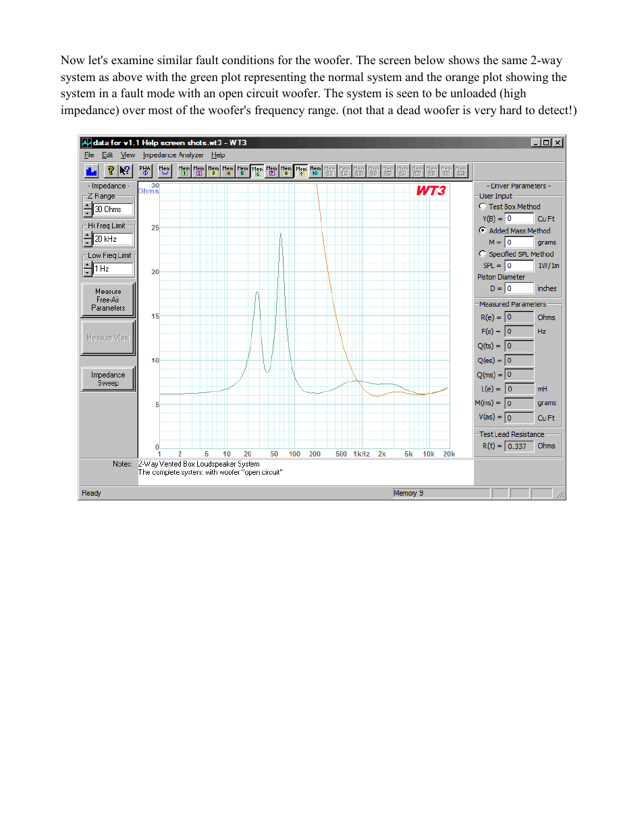Click the V(as) Cu Ft measured field
The image size is (644, 834).
[x=519, y=418]
